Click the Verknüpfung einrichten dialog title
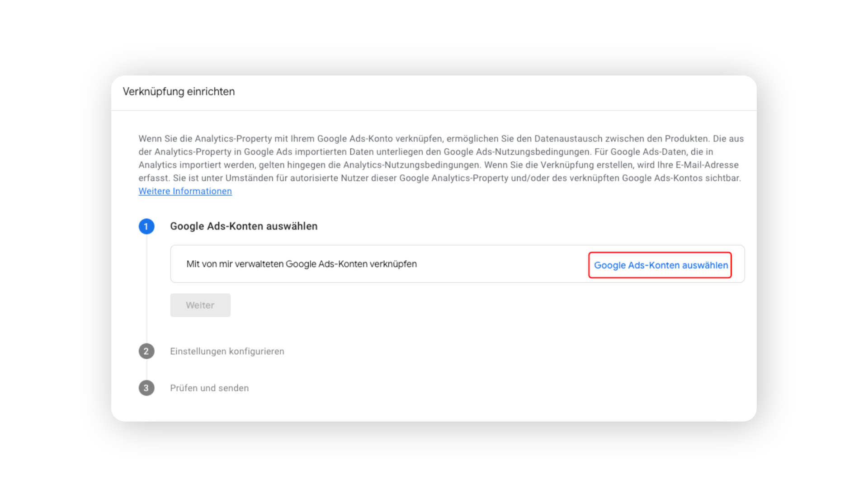The image size is (868, 497). 179,91
